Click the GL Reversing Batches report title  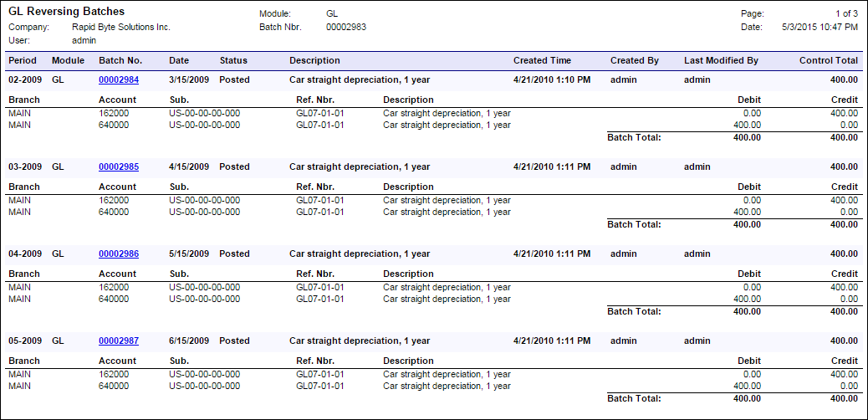point(66,12)
